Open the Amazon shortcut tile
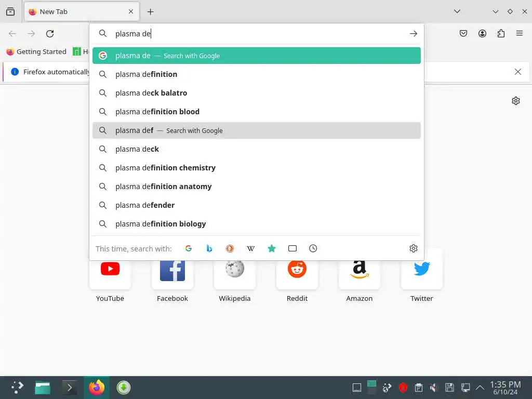The width and height of the screenshot is (532, 399). [x=360, y=275]
